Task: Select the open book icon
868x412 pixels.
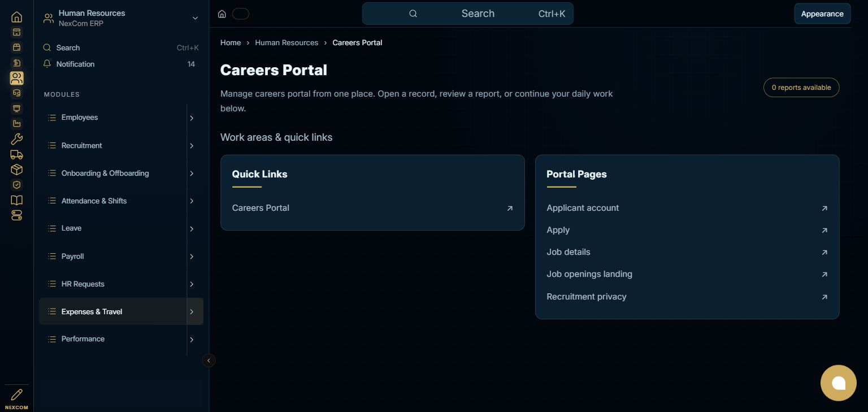Action: [17, 200]
